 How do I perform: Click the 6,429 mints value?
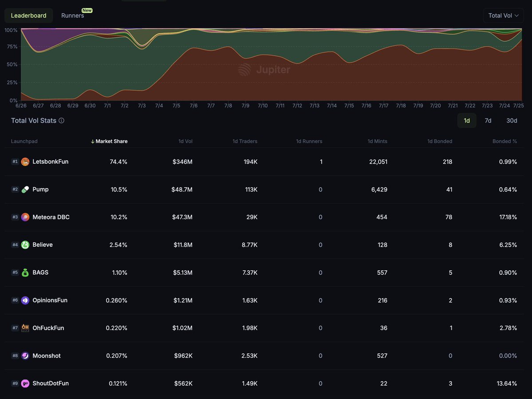379,190
